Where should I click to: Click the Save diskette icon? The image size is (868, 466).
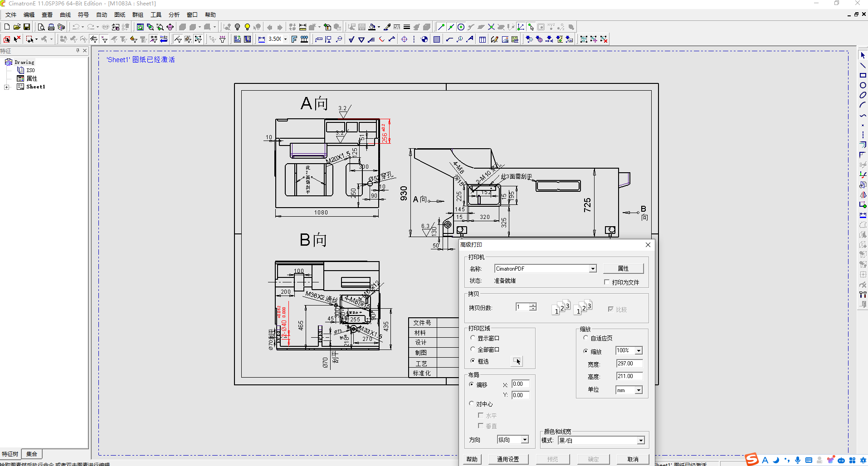click(27, 27)
